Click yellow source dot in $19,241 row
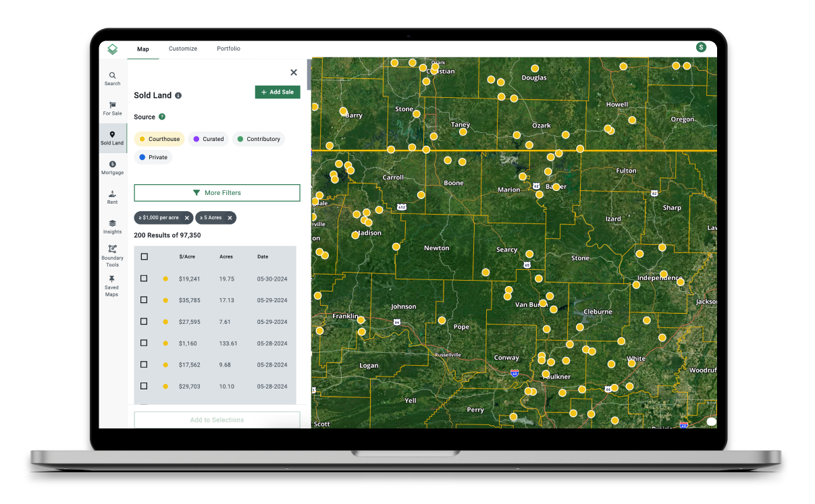The image size is (815, 504). (x=165, y=279)
